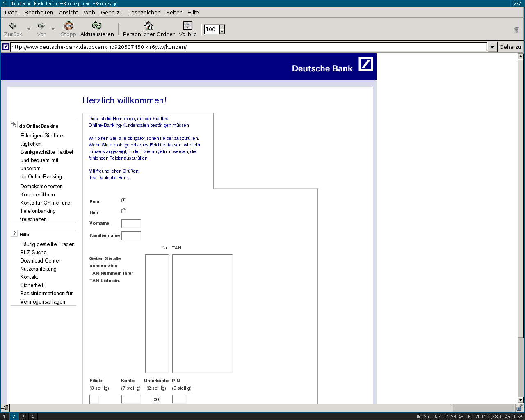Open Basisinformationen für Vermögensanlagen link

click(46, 297)
